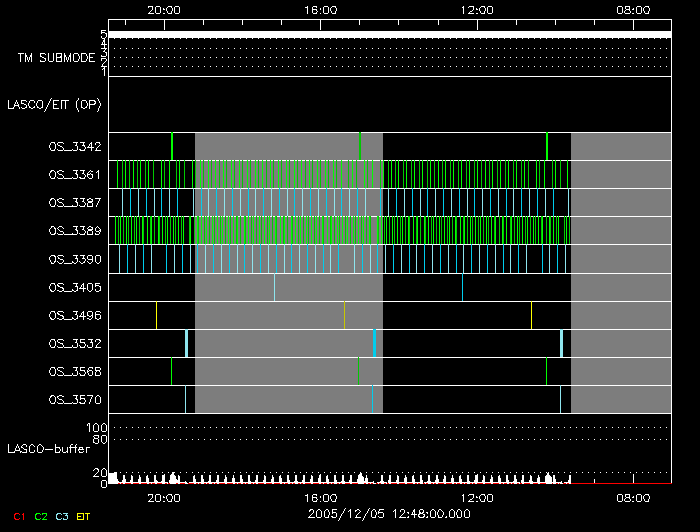This screenshot has width=700, height=532.
Task: Click the green C2 legend entry
Action: click(41, 517)
